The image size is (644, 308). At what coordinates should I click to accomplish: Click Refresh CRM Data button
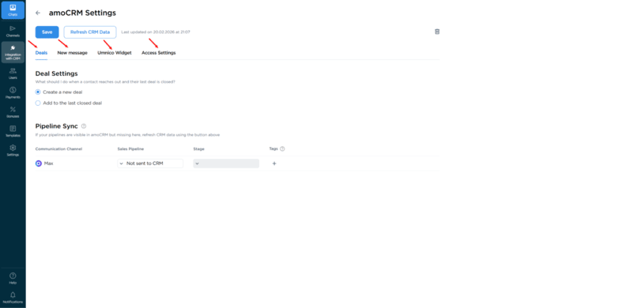(x=90, y=32)
